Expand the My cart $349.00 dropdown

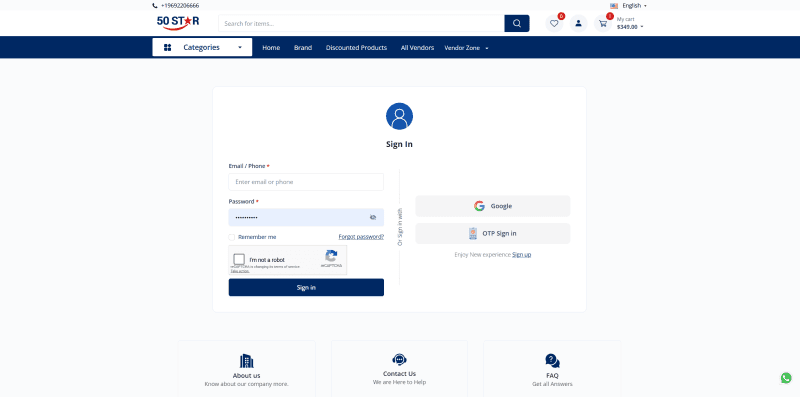(642, 27)
